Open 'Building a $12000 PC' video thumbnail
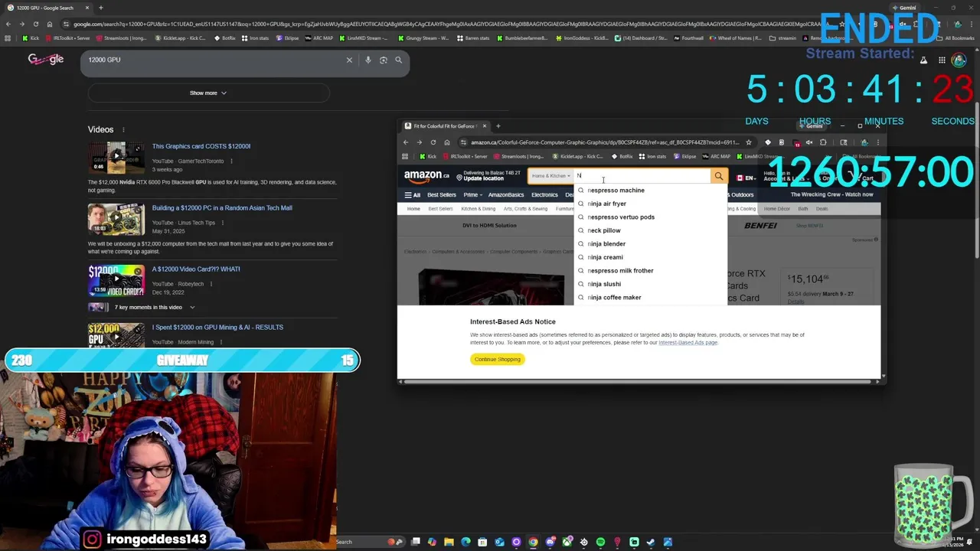 [116, 220]
